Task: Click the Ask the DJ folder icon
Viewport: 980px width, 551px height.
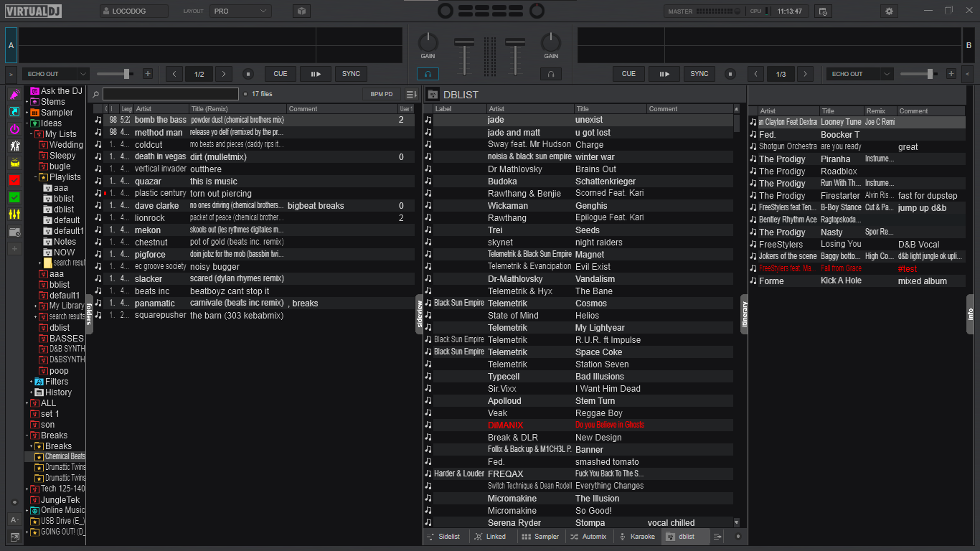Action: [34, 91]
